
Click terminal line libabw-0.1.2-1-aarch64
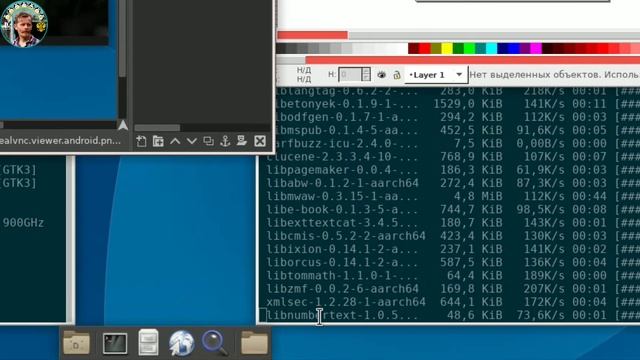(x=343, y=183)
